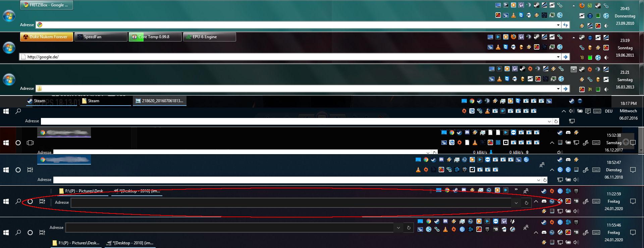
Task: Open pen workspace icon in 11:22:59 taskbar
Action: click(x=586, y=201)
